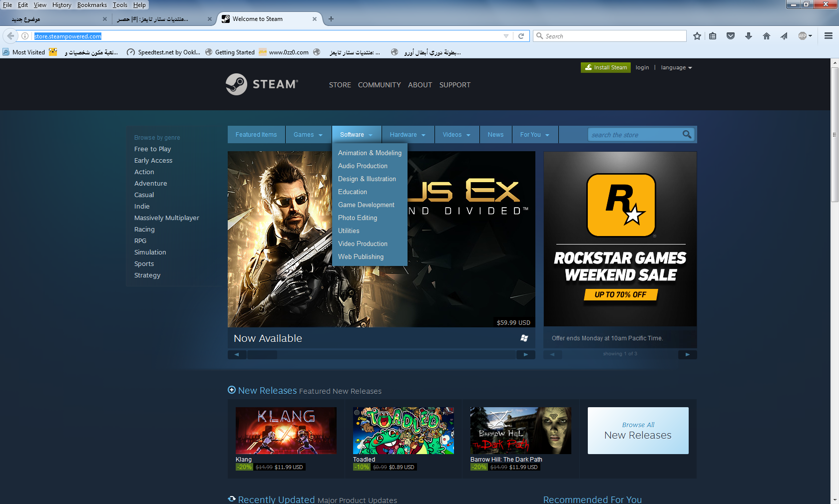
Task: Go to previous featured item arrow
Action: pyautogui.click(x=237, y=354)
